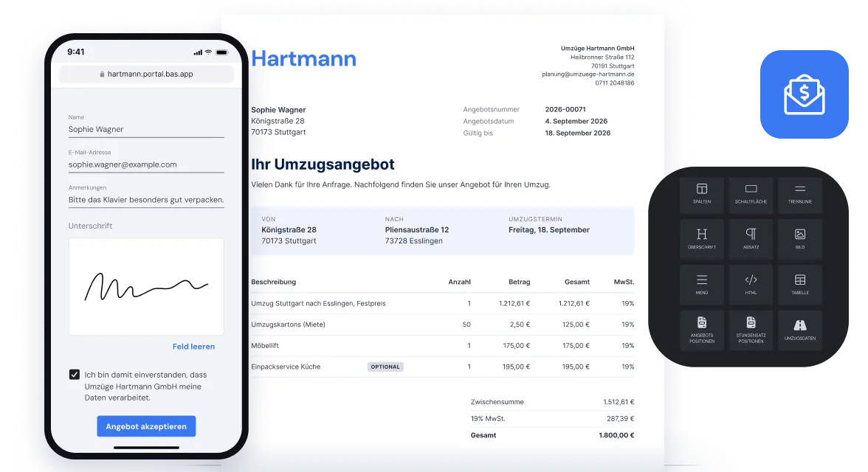Click the MwSt. column header
This screenshot has height=472, width=868.
pyautogui.click(x=624, y=282)
